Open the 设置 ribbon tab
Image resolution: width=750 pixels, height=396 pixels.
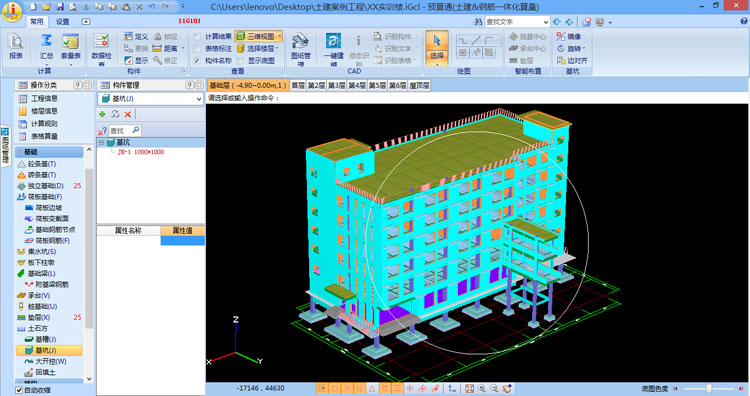63,22
